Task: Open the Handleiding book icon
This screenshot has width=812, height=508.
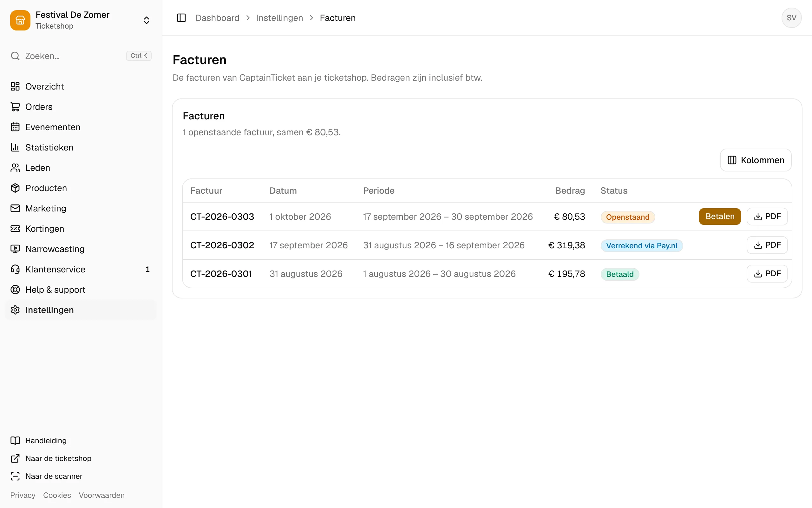Action: [x=15, y=440]
